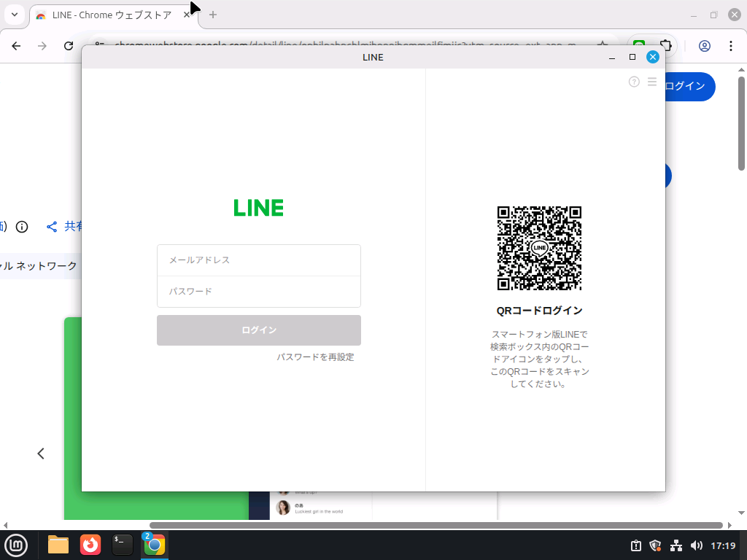Click the メールアドレス input field
747x560 pixels.
tap(258, 260)
